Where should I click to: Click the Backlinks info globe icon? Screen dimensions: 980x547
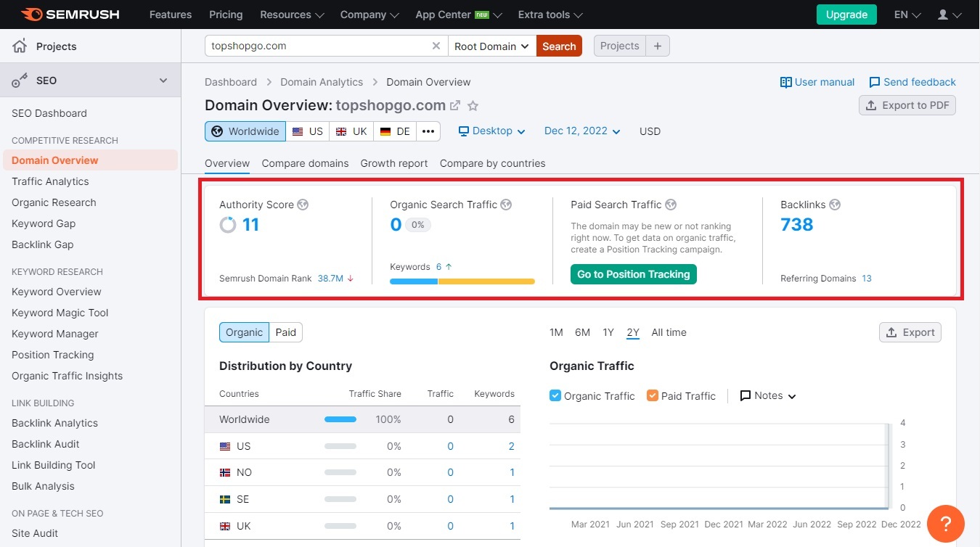[835, 205]
